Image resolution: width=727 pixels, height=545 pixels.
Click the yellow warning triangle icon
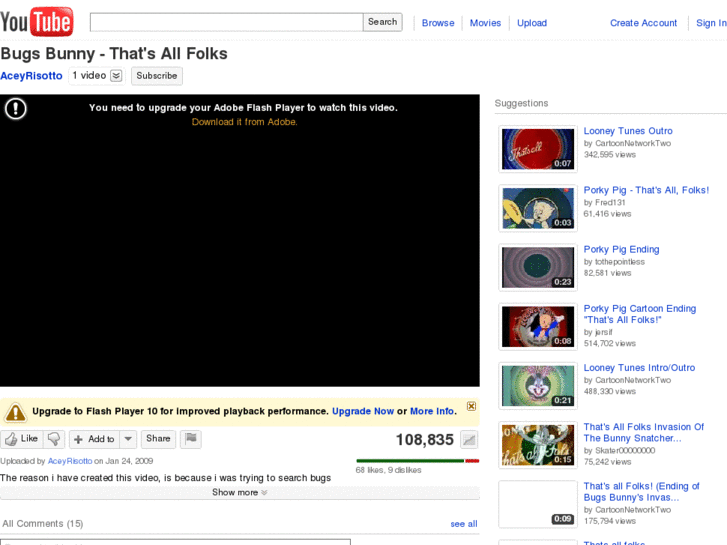15,412
